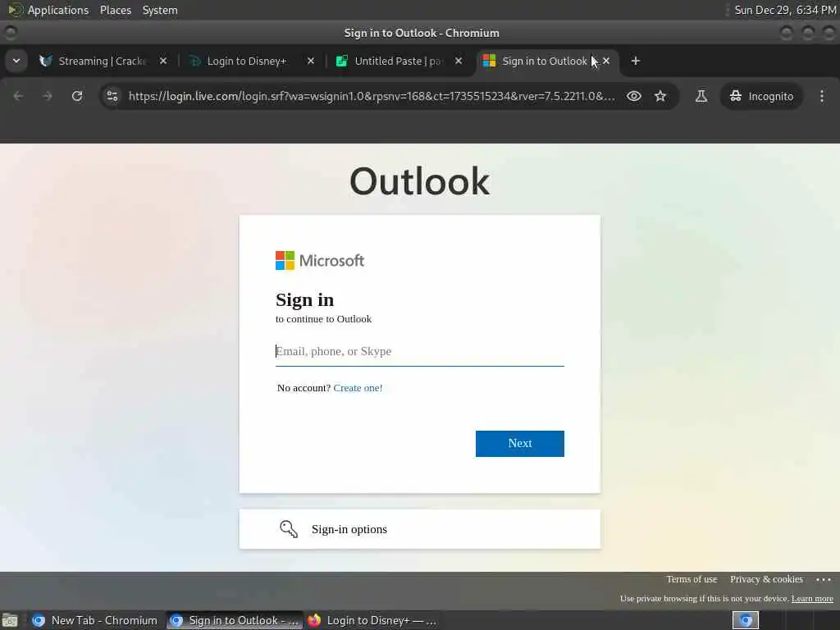Viewport: 840px width, 630px height.
Task: Open site information icon in address bar
Action: pyautogui.click(x=112, y=96)
